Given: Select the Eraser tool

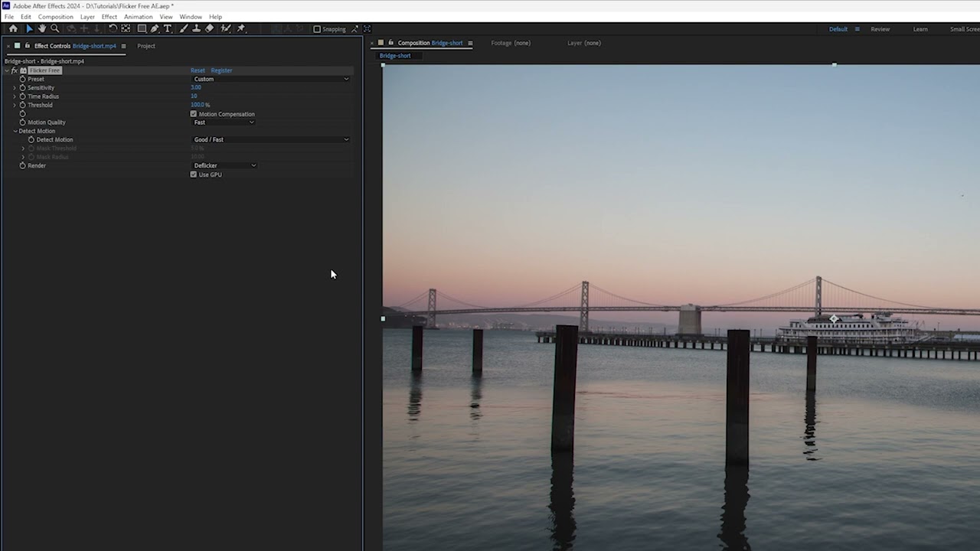Looking at the screenshot, I should click(x=210, y=28).
